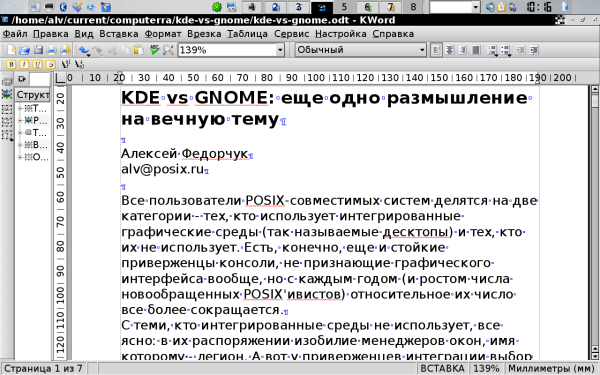Open the Обычный paragraph style dropdown
This screenshot has height=375, width=600.
click(x=422, y=50)
